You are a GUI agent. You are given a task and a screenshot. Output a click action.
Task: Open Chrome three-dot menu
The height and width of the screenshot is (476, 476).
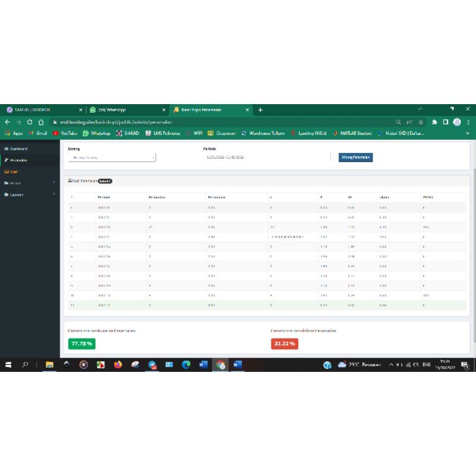click(x=468, y=122)
